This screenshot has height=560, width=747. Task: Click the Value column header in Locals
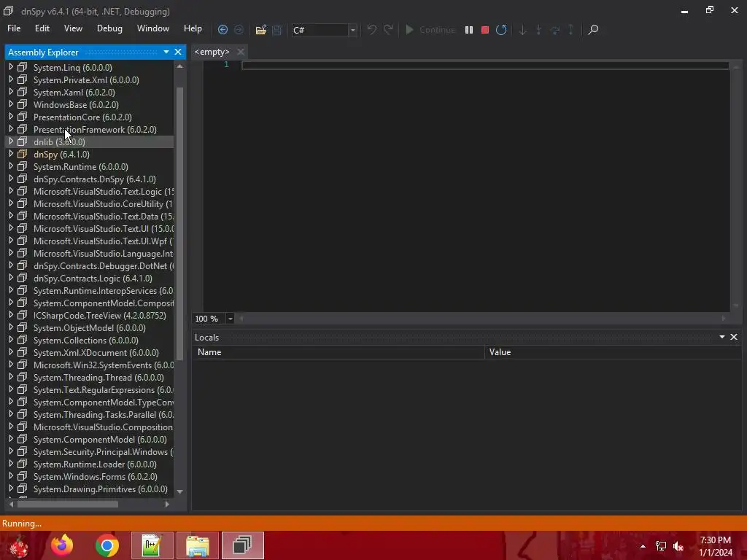[x=613, y=352]
